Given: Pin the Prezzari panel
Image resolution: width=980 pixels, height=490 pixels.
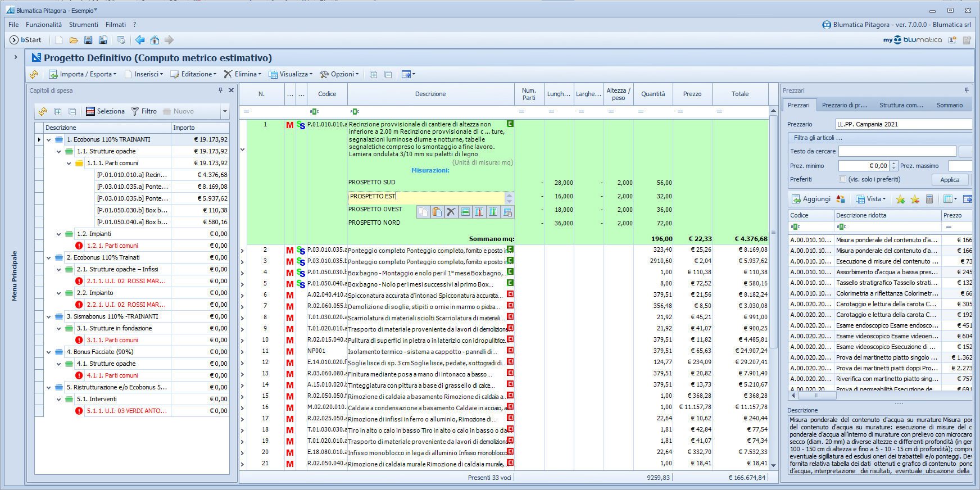Looking at the screenshot, I should click(x=967, y=90).
